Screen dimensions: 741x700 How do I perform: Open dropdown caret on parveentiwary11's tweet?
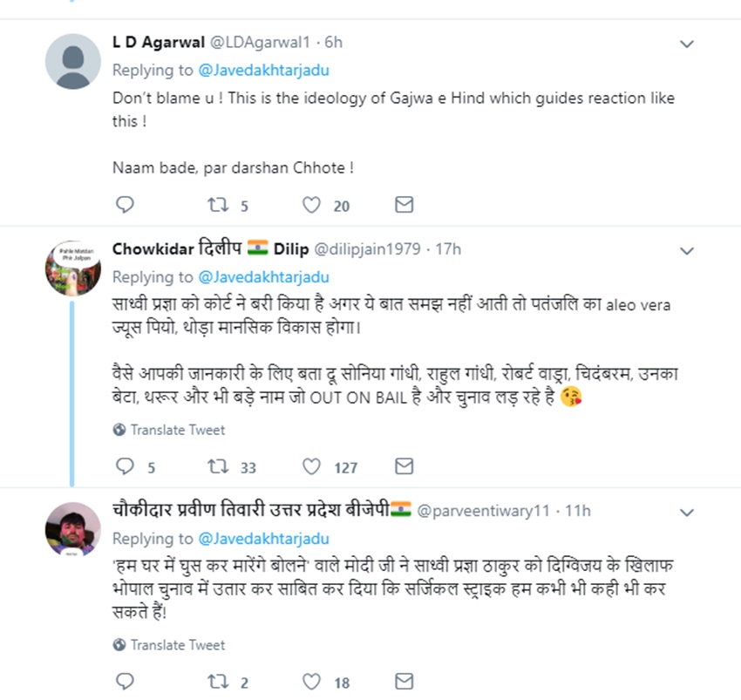(x=687, y=512)
